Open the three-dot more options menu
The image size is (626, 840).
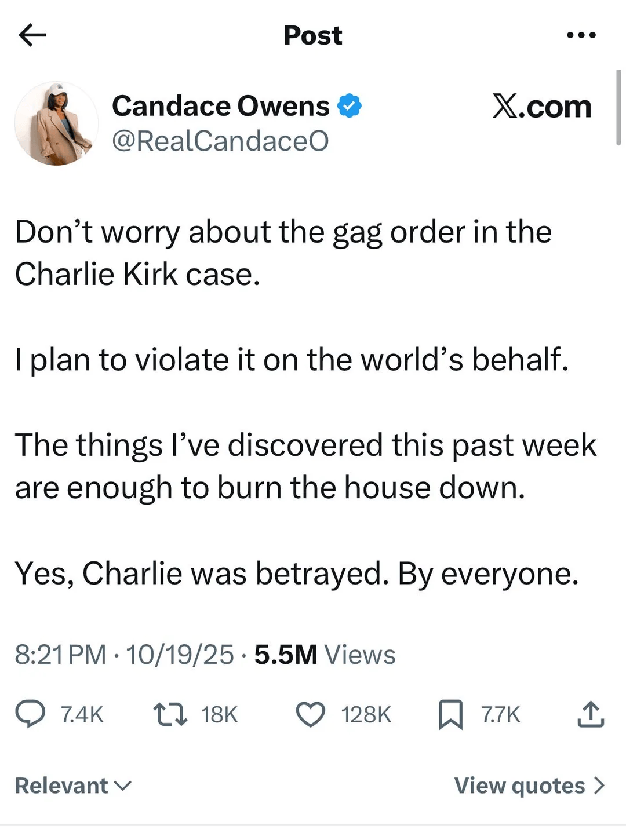(581, 35)
